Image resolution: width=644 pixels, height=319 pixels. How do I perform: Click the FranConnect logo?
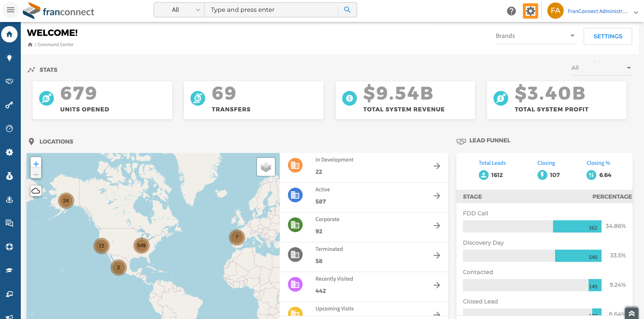coord(58,11)
